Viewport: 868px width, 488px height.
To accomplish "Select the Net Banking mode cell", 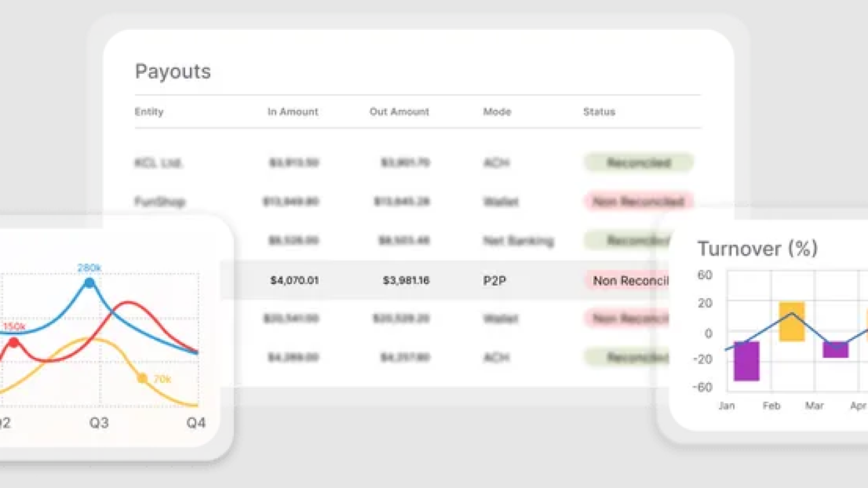I will coord(518,241).
